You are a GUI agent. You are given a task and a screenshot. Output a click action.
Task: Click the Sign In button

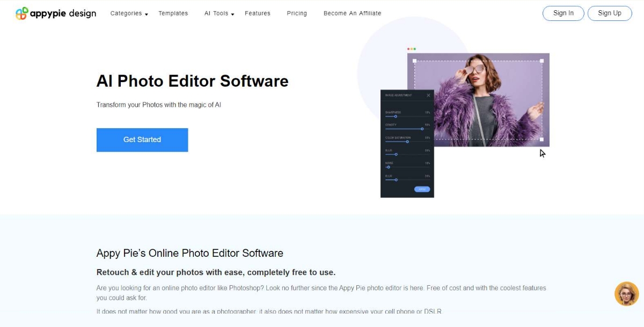point(563,13)
